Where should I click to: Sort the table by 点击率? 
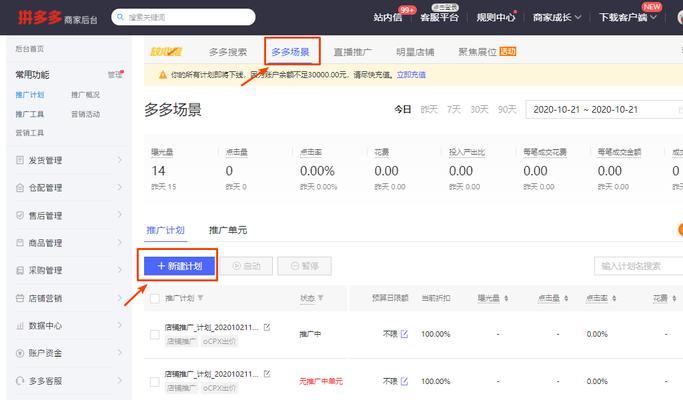(x=614, y=298)
